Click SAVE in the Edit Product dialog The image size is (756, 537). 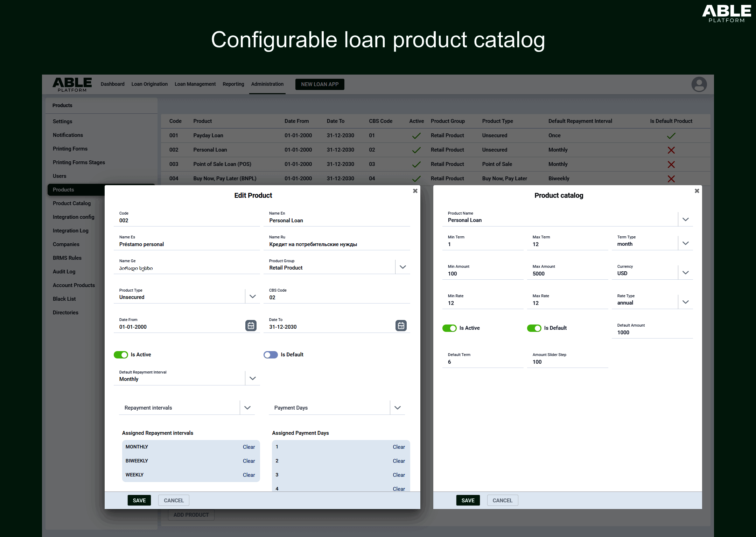pyautogui.click(x=139, y=500)
